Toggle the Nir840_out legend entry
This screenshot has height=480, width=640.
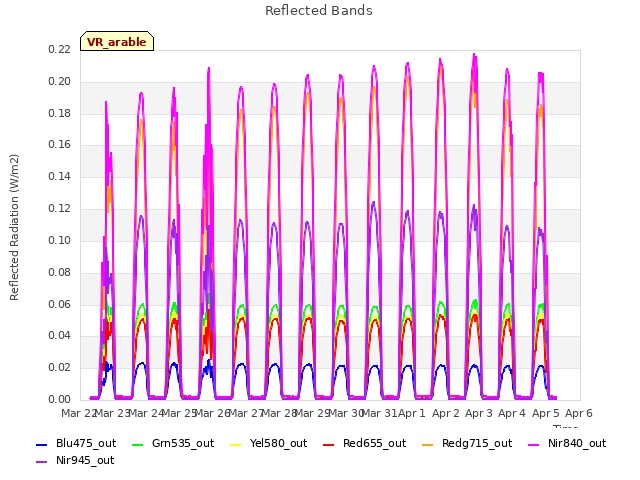tap(567, 443)
